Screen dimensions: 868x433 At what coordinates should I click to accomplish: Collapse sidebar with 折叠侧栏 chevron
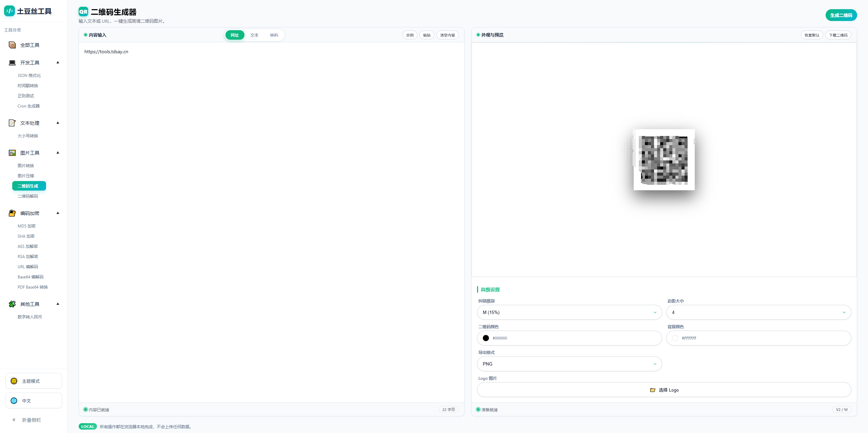14,420
